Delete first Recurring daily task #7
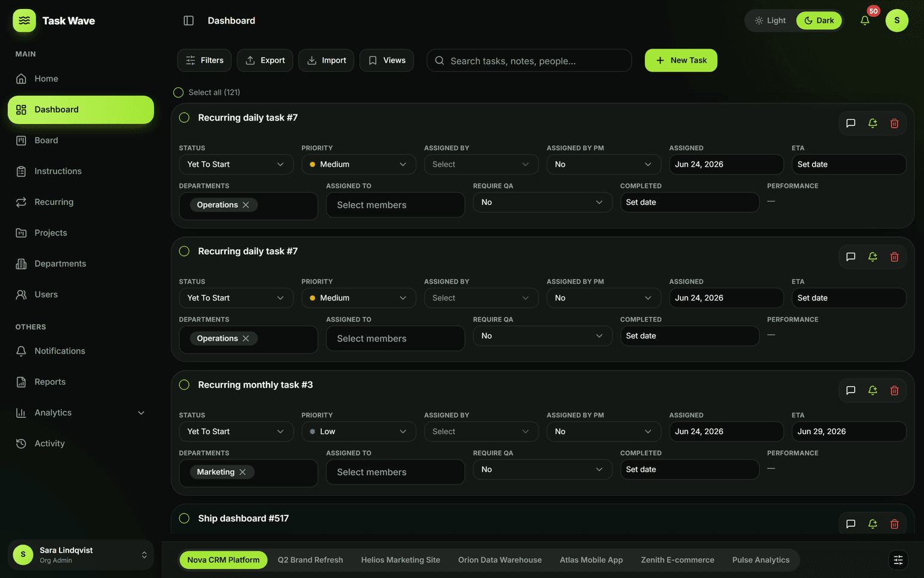Viewport: 924px width, 578px height. 895,123
